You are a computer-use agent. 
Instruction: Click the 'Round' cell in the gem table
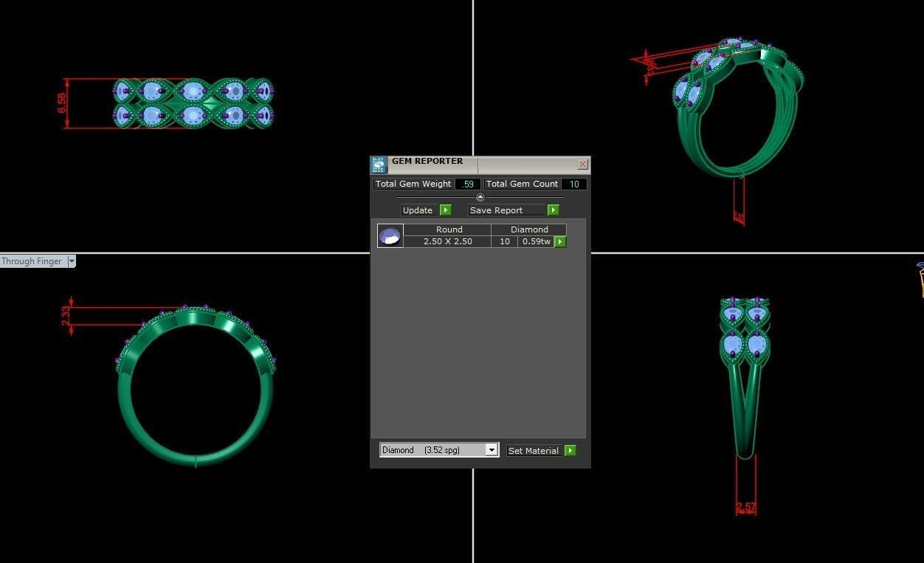pos(449,229)
